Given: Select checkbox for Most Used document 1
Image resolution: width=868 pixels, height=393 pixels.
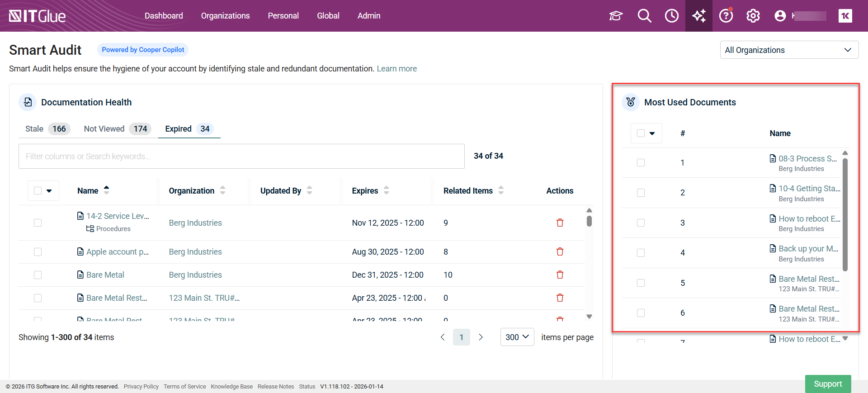Looking at the screenshot, I should pyautogui.click(x=641, y=162).
